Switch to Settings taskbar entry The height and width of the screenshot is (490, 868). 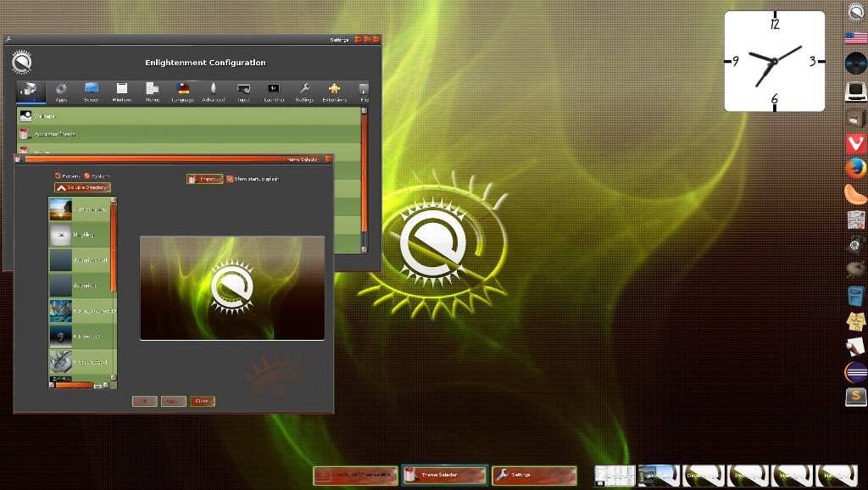coord(534,475)
